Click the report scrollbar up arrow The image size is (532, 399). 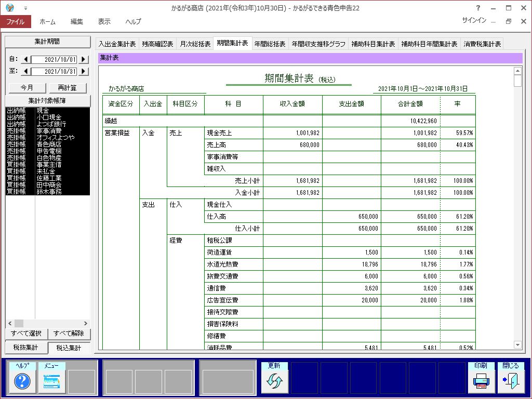pos(517,71)
